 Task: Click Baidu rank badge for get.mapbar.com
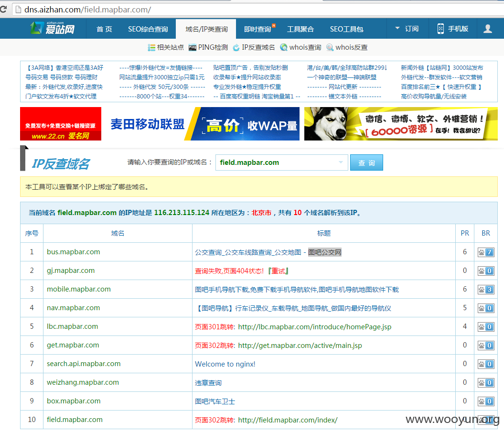[x=486, y=346]
